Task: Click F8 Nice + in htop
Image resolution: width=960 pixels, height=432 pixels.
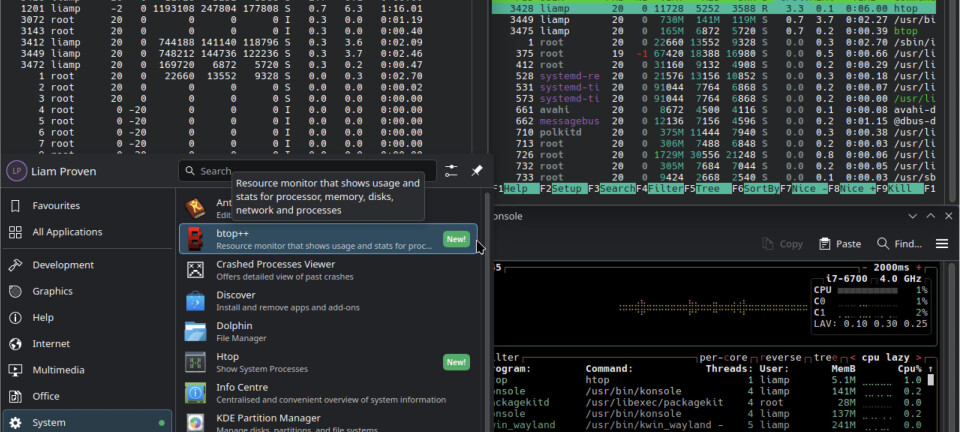Action: coord(852,188)
